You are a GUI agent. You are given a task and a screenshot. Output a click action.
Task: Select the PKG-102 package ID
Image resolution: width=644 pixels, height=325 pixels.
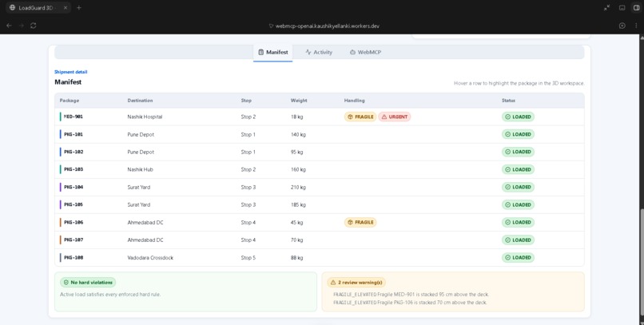74,152
